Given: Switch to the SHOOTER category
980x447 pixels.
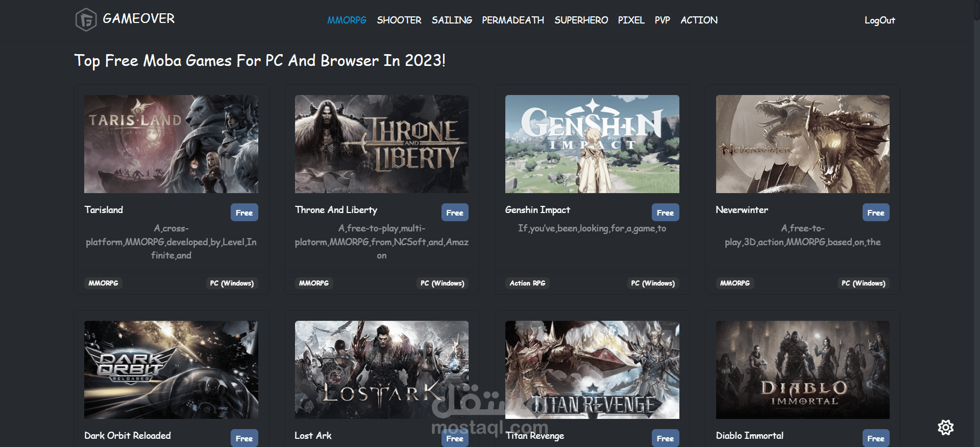Looking at the screenshot, I should 399,20.
